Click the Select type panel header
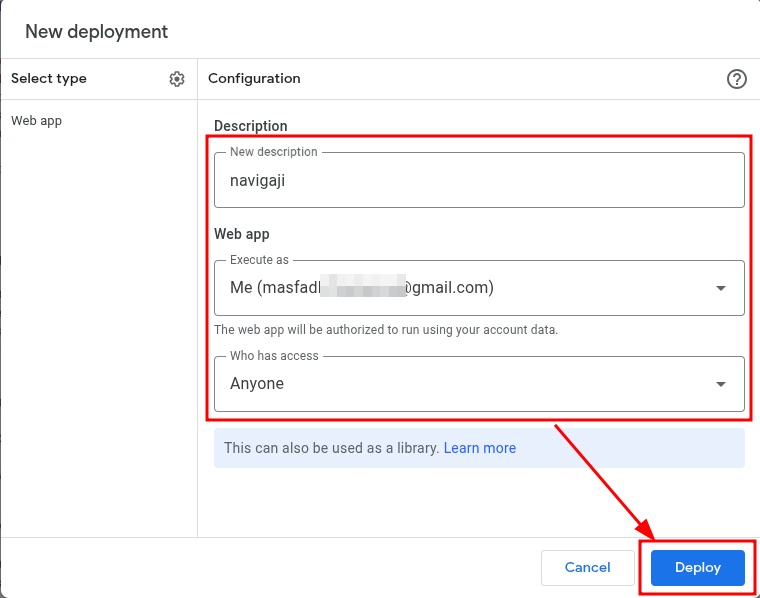Image resolution: width=760 pixels, height=598 pixels. 49,79
